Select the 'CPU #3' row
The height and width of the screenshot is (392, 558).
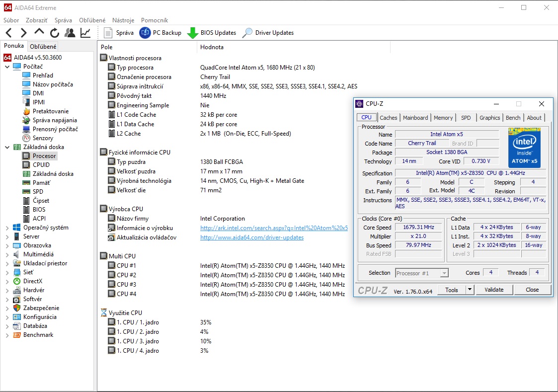[x=227, y=285]
